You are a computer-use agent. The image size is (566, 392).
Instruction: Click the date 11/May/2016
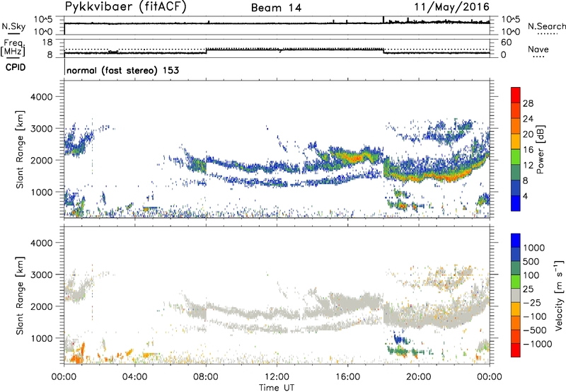[451, 7]
